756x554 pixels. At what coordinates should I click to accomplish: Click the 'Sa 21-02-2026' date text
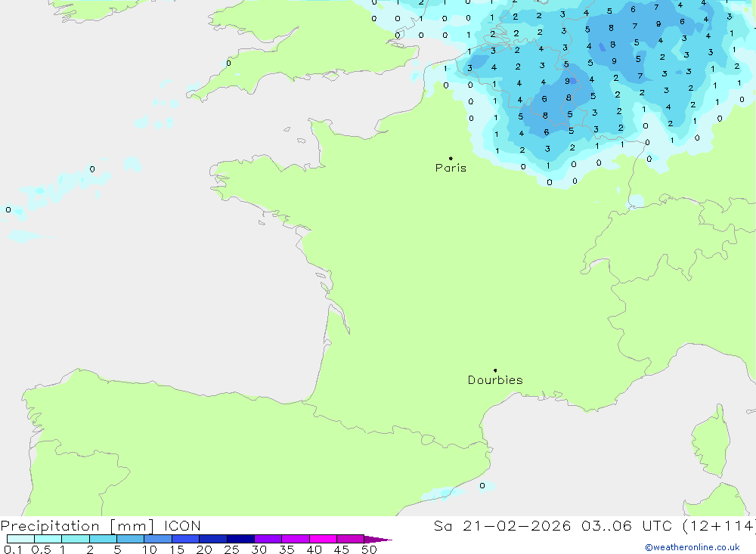coord(503,526)
